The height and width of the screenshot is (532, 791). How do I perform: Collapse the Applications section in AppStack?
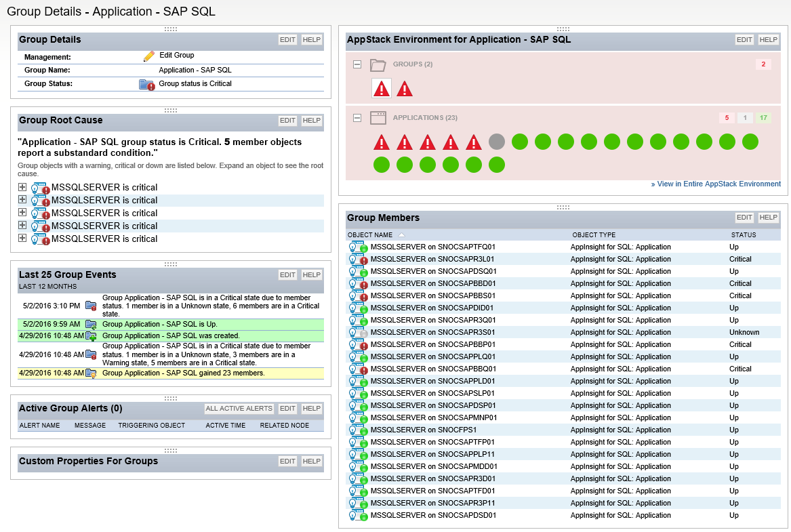[x=357, y=118]
